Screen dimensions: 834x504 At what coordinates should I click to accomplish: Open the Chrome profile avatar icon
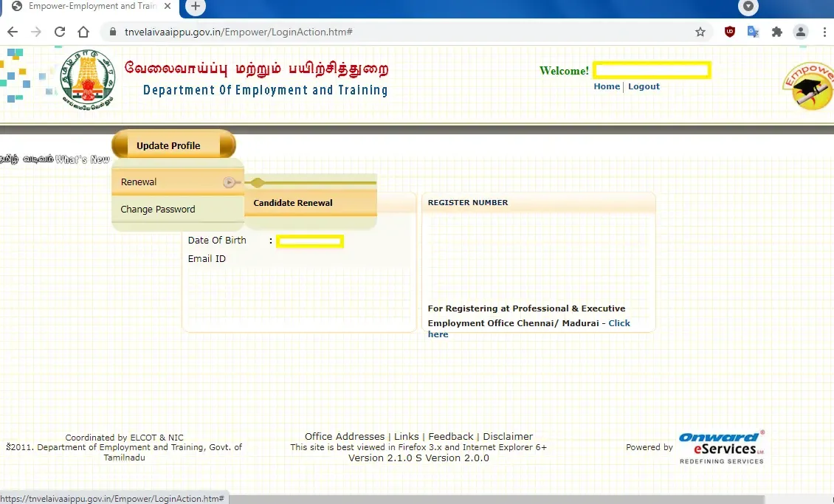pyautogui.click(x=801, y=32)
